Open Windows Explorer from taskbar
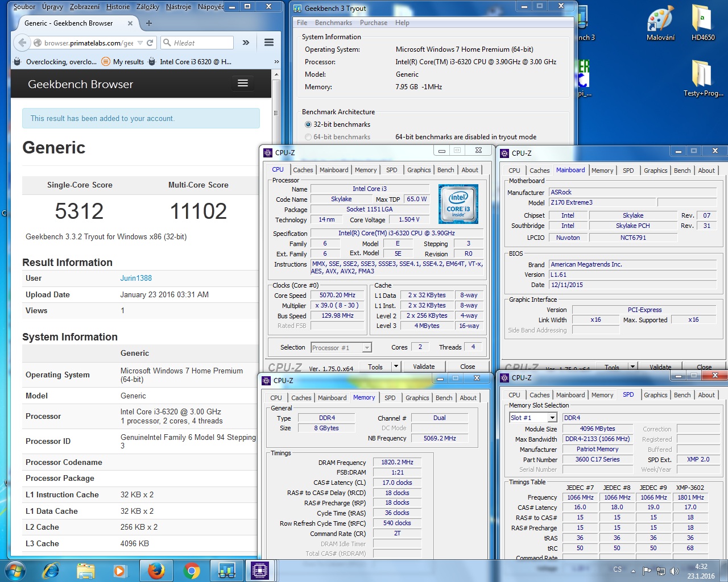Viewport: 728px width, 582px height. [85, 571]
